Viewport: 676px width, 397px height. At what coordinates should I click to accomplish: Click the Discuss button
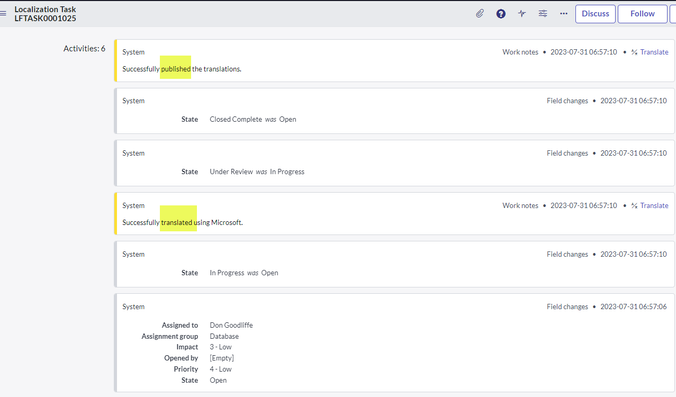click(x=595, y=14)
